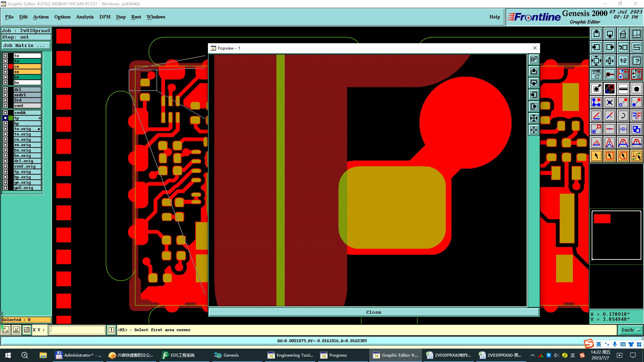Image resolution: width=644 pixels, height=362 pixels.
Task: Open the Inch units dropdown
Action: [x=631, y=330]
